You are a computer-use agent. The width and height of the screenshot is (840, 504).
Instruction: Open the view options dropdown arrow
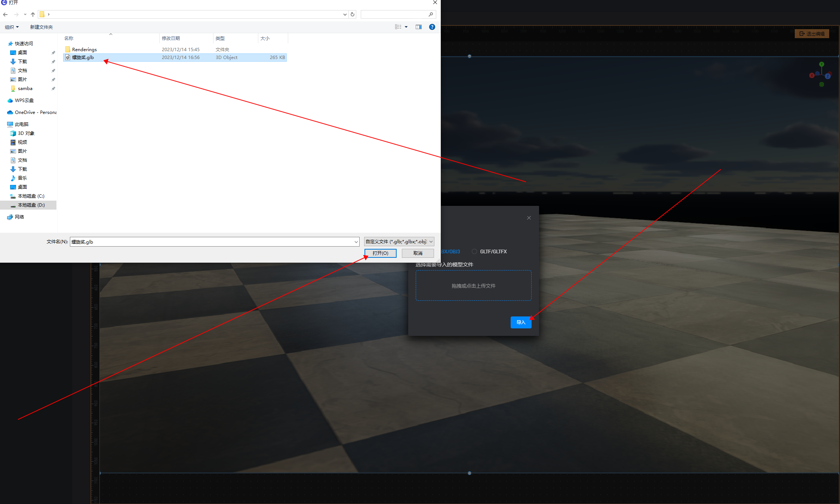(406, 27)
